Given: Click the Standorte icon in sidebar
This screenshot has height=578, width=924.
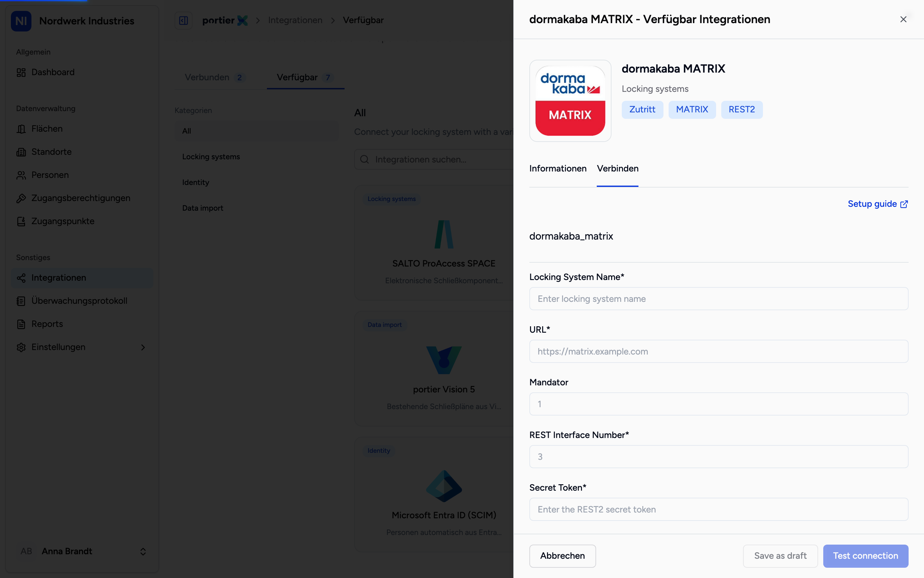Looking at the screenshot, I should click(21, 152).
